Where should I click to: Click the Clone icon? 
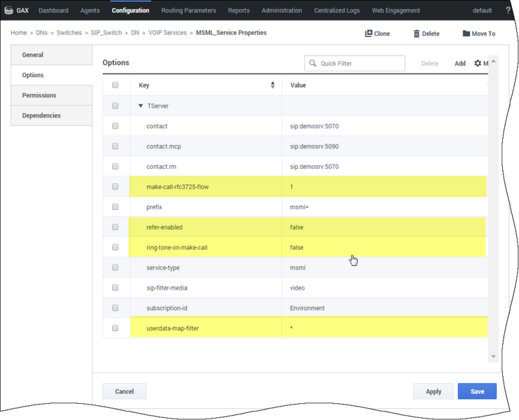pos(368,34)
